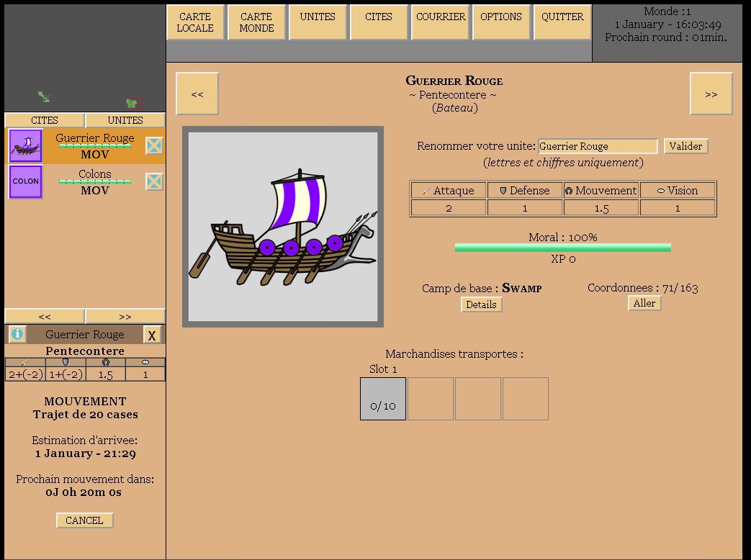Image resolution: width=751 pixels, height=560 pixels.
Task: Open the UNITES top menu
Action: pyautogui.click(x=318, y=22)
